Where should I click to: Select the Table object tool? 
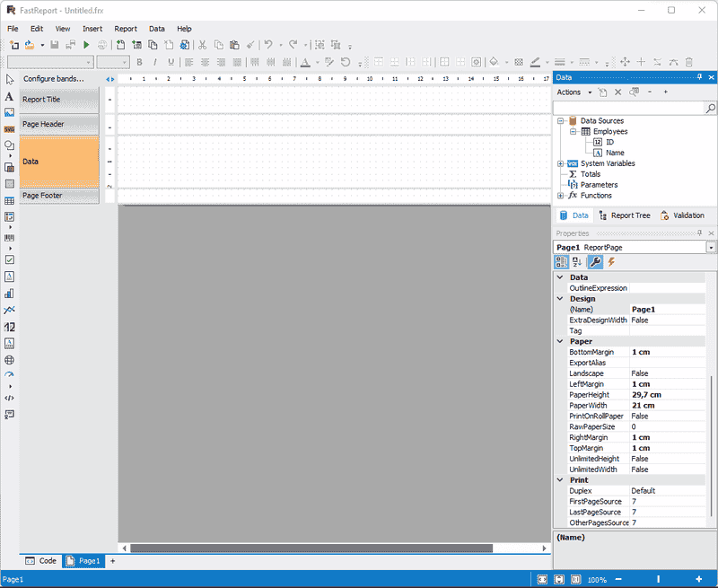pyautogui.click(x=9, y=200)
